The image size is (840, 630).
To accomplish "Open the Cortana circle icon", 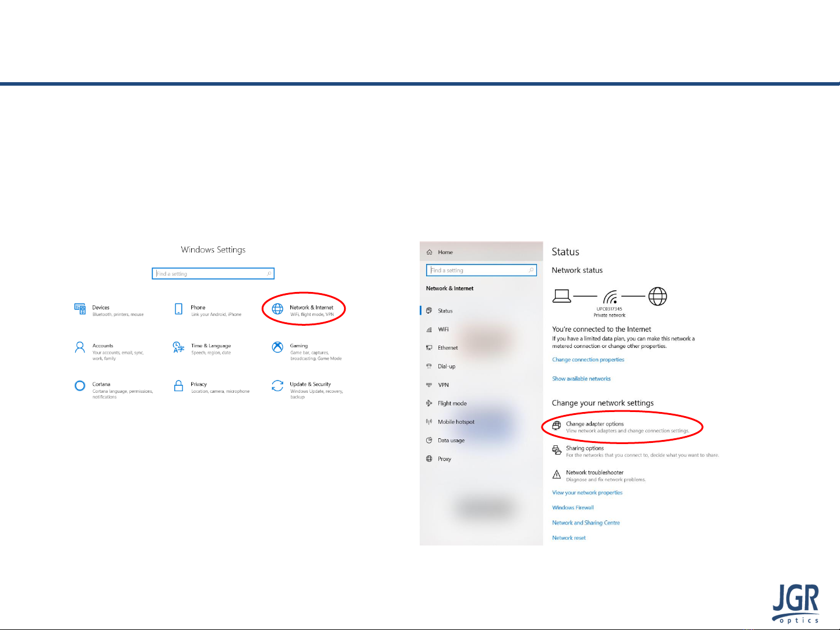I will pos(80,386).
